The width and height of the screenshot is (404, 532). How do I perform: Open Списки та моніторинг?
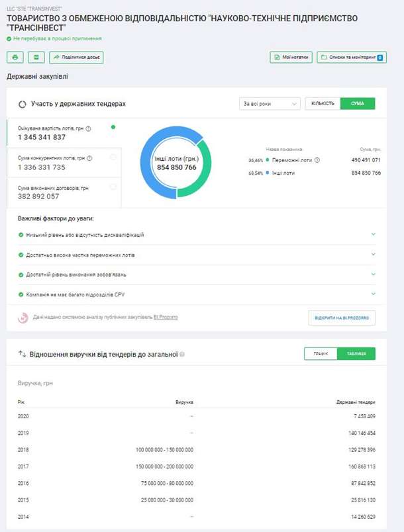pos(351,58)
